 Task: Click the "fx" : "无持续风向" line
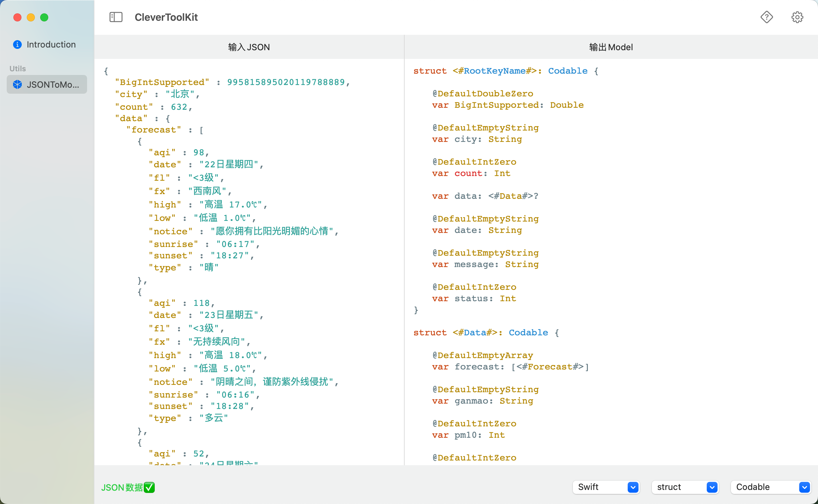[x=199, y=342]
